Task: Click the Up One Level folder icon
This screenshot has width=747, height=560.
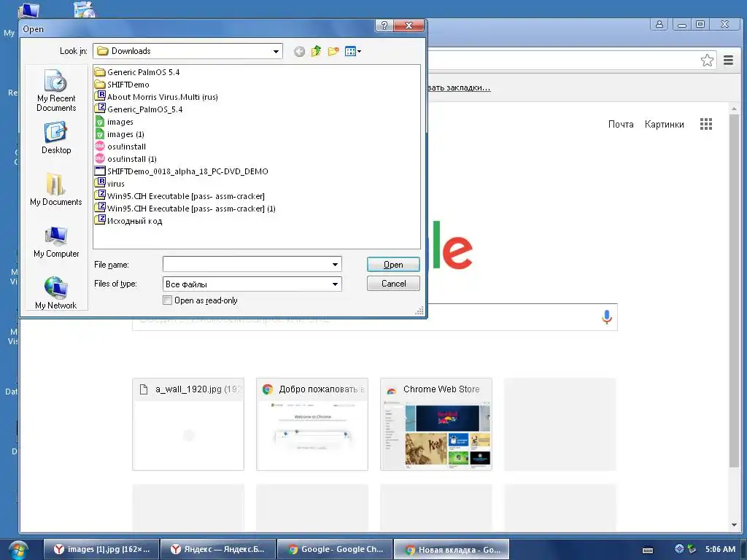Action: click(316, 51)
